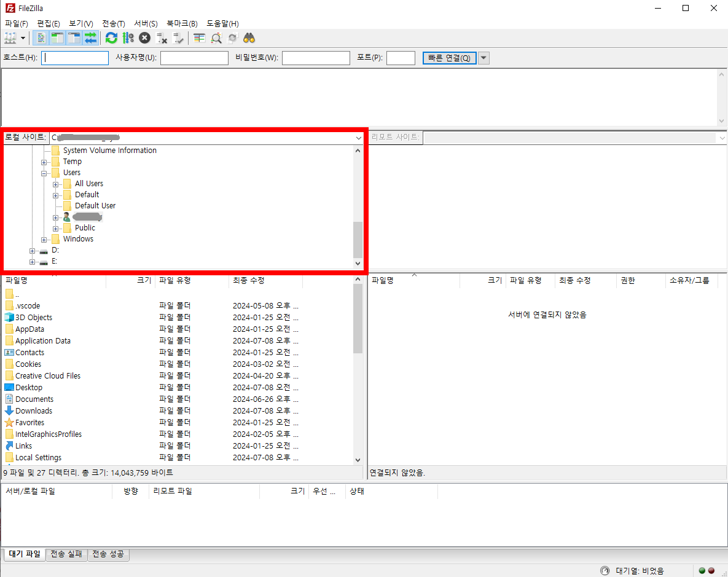Select the Default User tree folder
728x577 pixels.
click(x=95, y=206)
